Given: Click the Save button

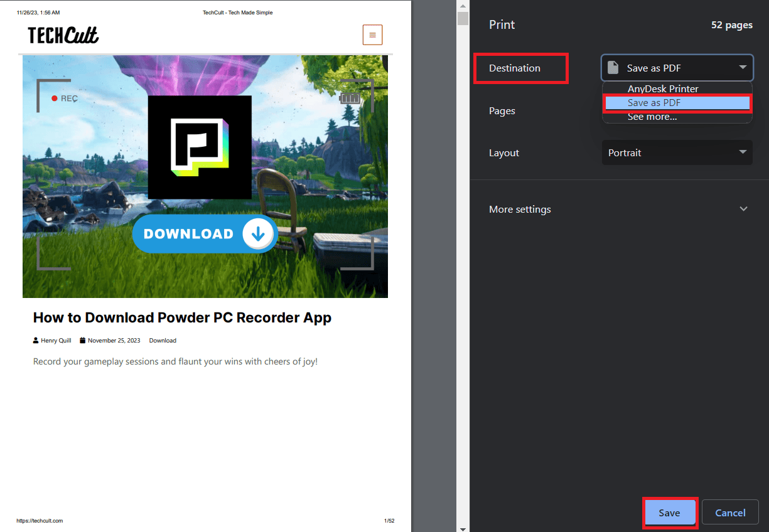Looking at the screenshot, I should pyautogui.click(x=670, y=512).
